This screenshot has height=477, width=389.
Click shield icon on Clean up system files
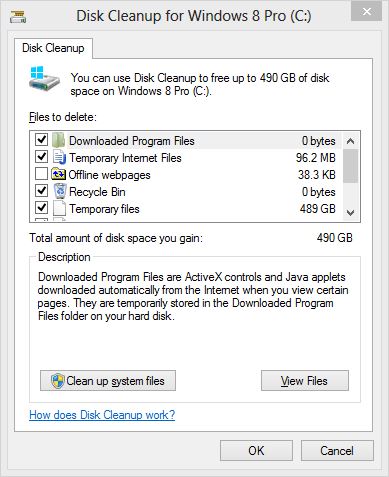click(57, 381)
